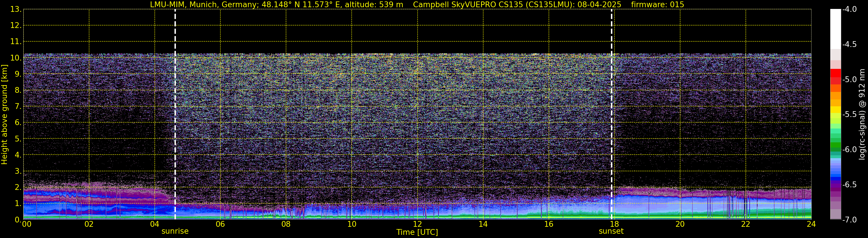Click the colorbar tick label -4.0
The width and height of the screenshot is (868, 238).
(x=849, y=10)
